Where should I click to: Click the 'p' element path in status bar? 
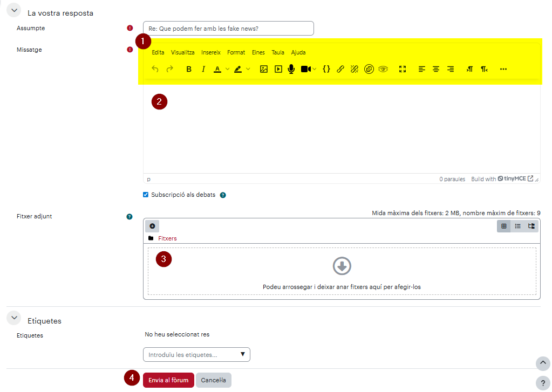(148, 179)
